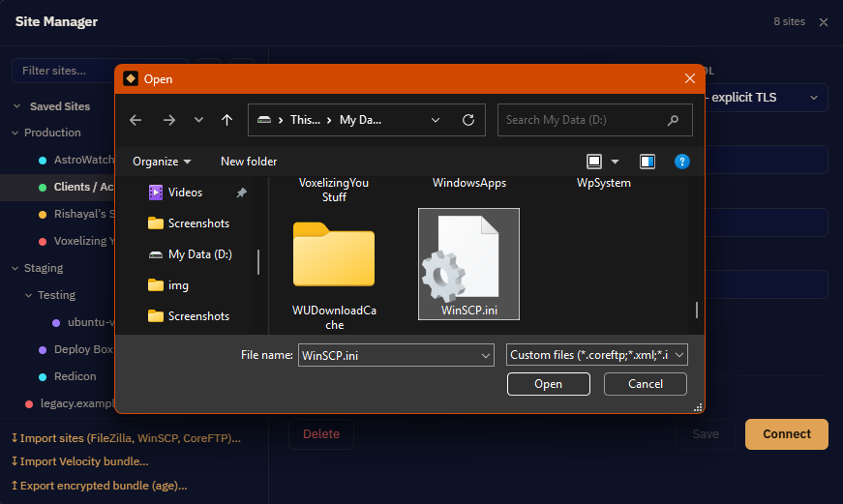Viewport: 843px width, 504px height.
Task: Click the Filter sites field in Site Manager
Action: pyautogui.click(x=100, y=71)
